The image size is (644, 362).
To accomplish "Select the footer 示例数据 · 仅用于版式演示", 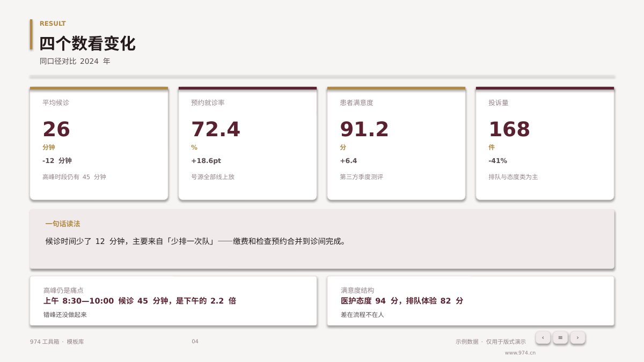I will coord(491,342).
